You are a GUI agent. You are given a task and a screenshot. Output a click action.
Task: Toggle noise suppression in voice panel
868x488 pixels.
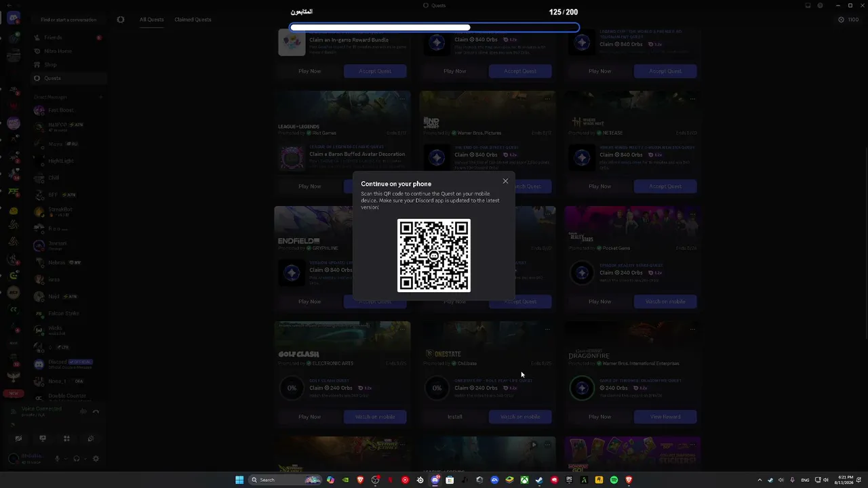83,411
